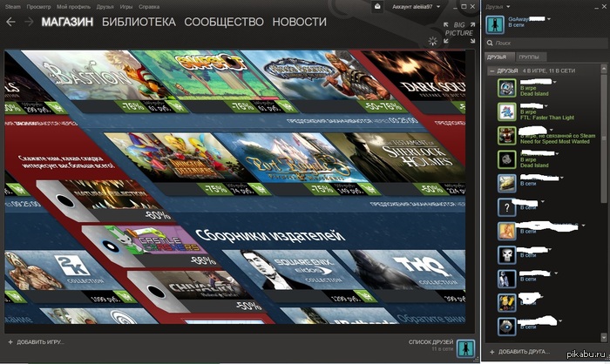Image resolution: width=610 pixels, height=364 pixels.
Task: Click in the friends Поиск search field
Action: (x=545, y=44)
